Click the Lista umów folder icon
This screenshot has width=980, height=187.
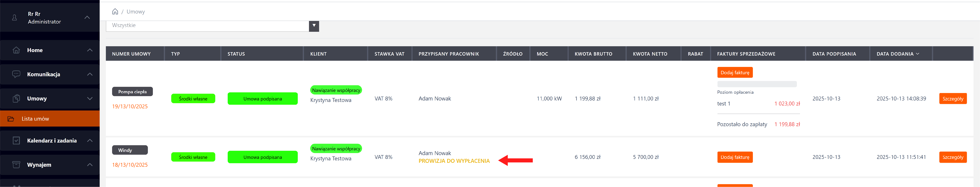click(11, 119)
